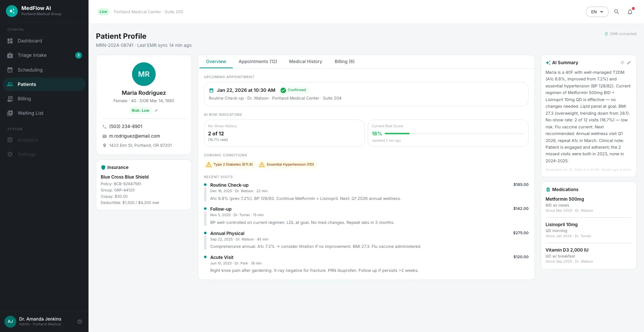
Task: Click the warning icon on Type 2 Diabetes
Action: click(x=209, y=165)
